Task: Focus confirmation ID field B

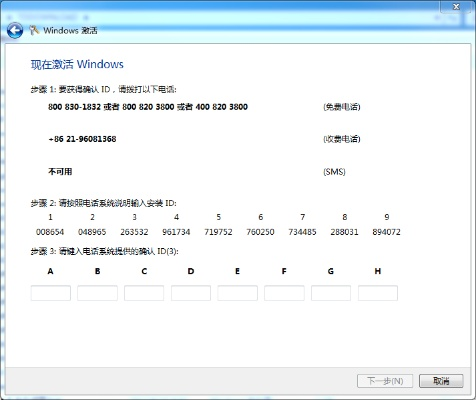Action: click(97, 293)
